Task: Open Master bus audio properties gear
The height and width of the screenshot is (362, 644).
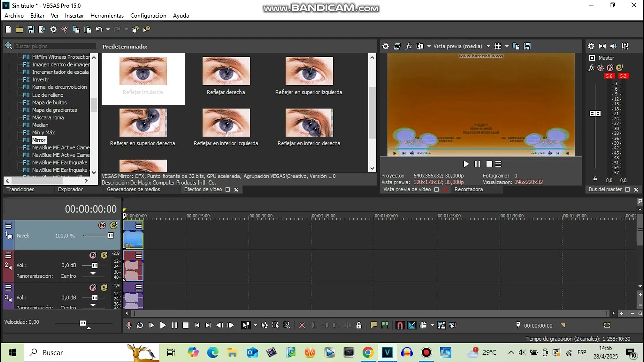Action: [591, 46]
